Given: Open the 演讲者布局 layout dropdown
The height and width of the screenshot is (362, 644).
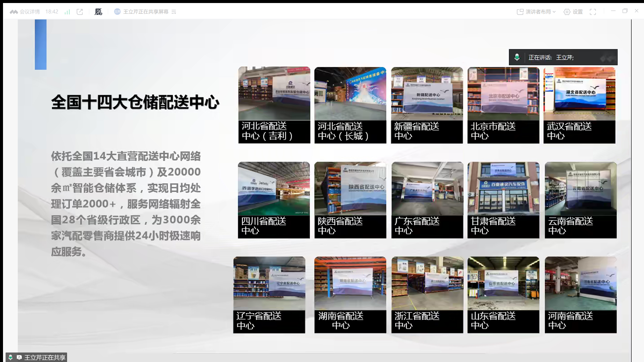Looking at the screenshot, I should [540, 12].
